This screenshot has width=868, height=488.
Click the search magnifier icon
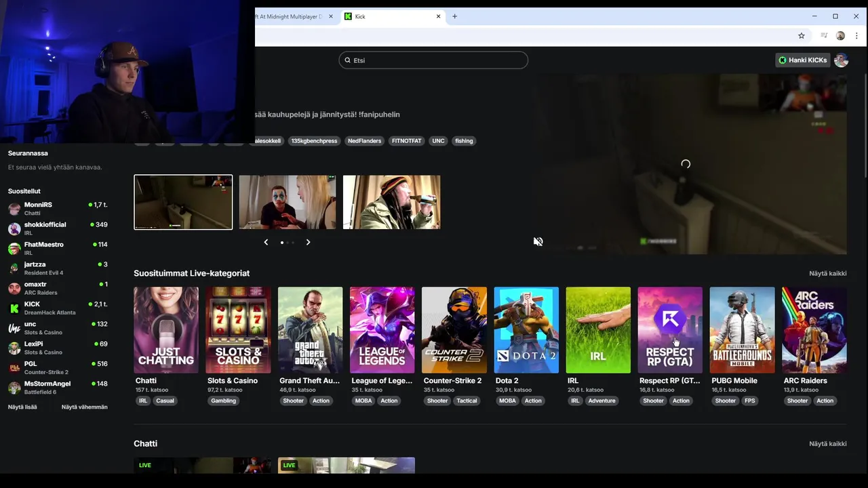tap(347, 60)
